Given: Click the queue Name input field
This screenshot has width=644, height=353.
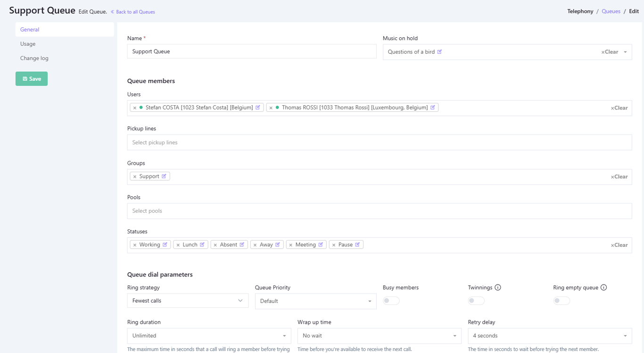Looking at the screenshot, I should pos(252,51).
